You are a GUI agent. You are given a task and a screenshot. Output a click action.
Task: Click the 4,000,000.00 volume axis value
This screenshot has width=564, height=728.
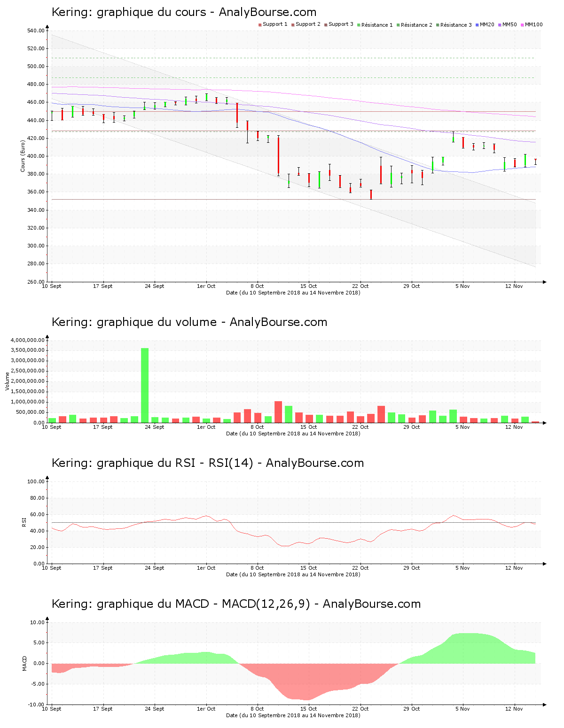pos(27,340)
